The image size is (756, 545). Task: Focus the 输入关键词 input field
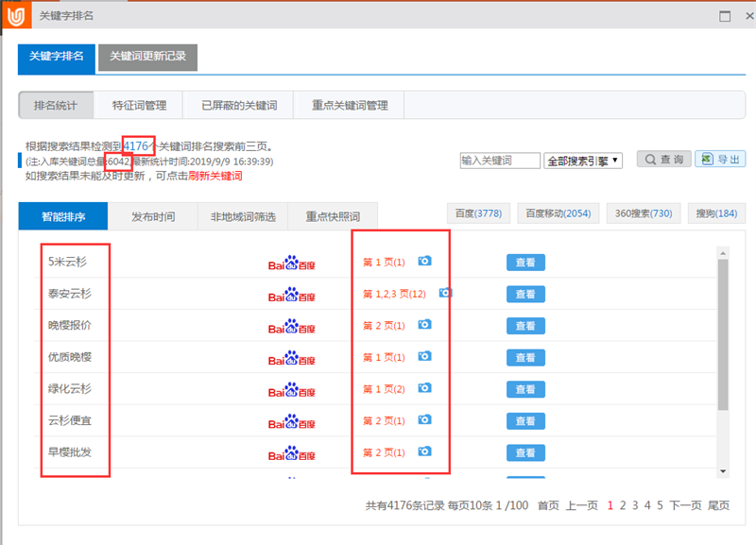coord(500,161)
